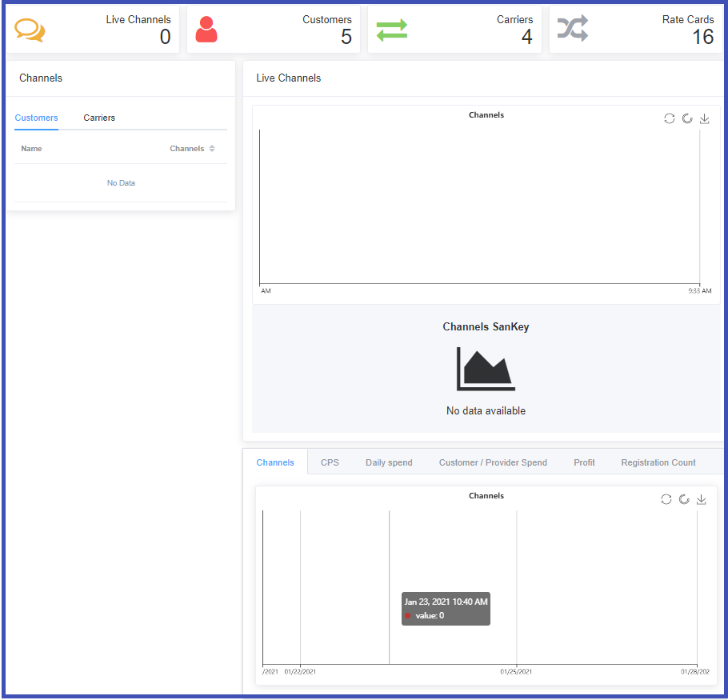Click the Name column header
This screenshot has height=700, width=728.
point(31,149)
